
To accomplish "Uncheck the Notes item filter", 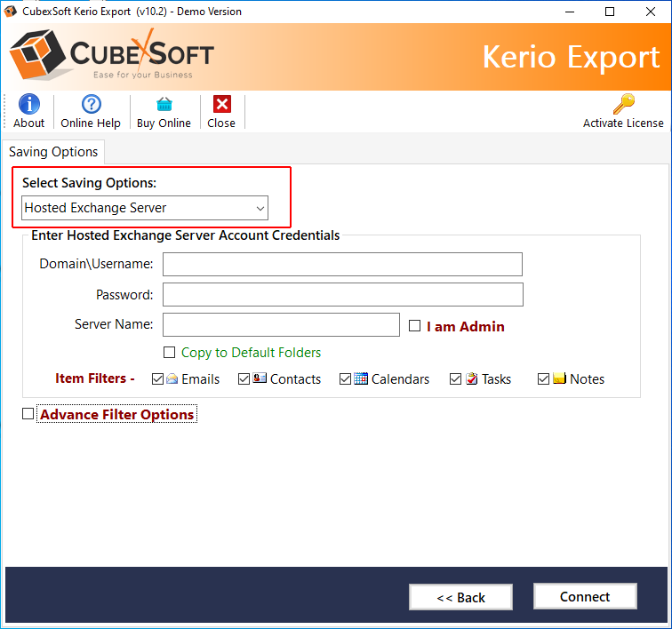I will pyautogui.click(x=543, y=378).
